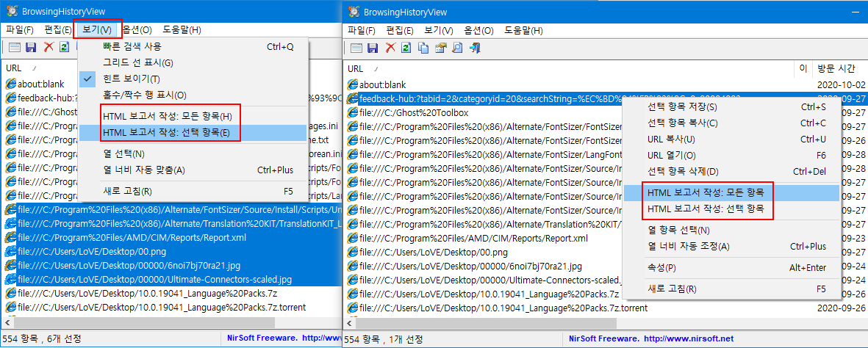Enable 빠른 검색 사용 in View menu
Viewport: 868px width, 348px height.
[x=192, y=46]
